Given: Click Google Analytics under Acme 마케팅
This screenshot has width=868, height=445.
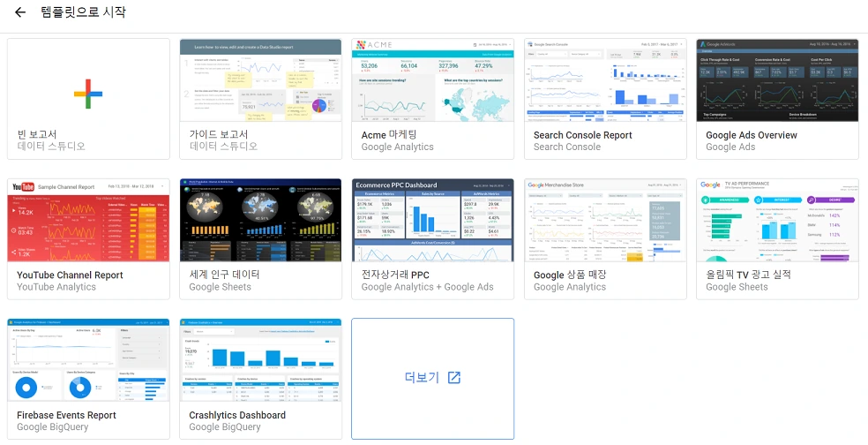Looking at the screenshot, I should (x=398, y=147).
